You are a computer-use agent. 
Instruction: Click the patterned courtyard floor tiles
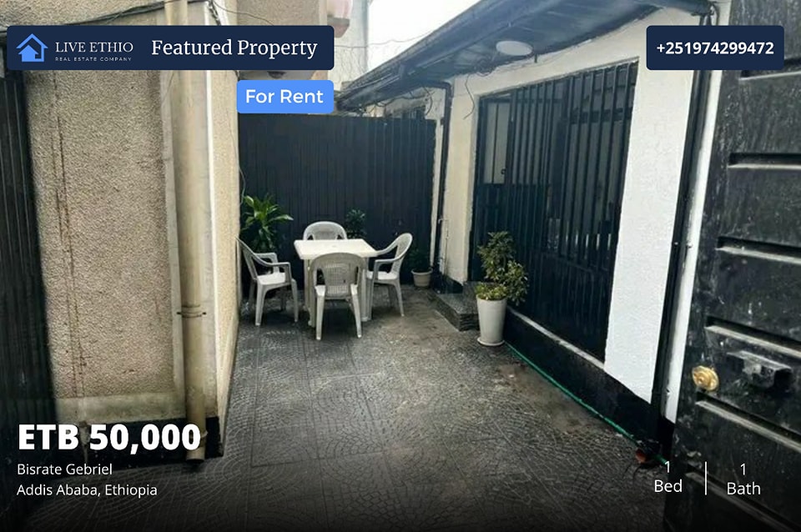coord(388,419)
